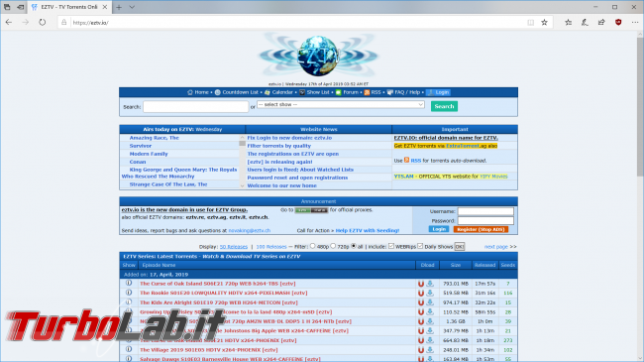Image resolution: width=644 pixels, height=362 pixels.
Task: Click the browser Back arrow
Action: pos(9,22)
